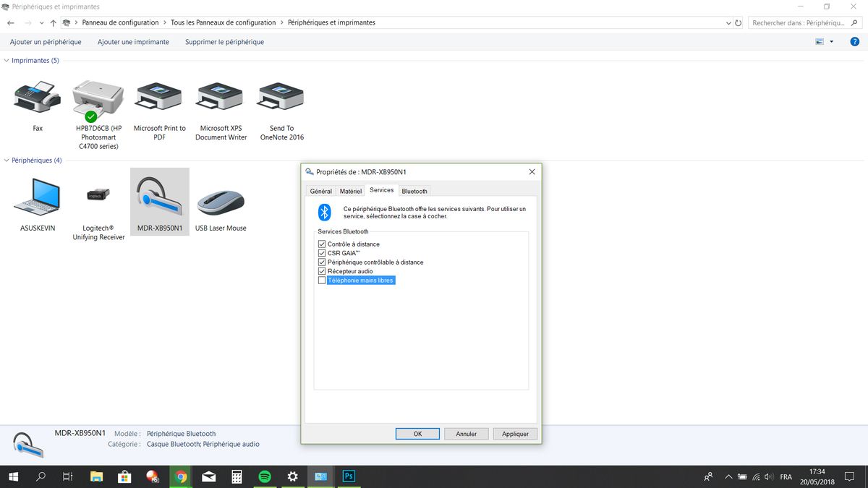
Task: Collapse the Imprimantes (5) group
Action: coord(7,61)
